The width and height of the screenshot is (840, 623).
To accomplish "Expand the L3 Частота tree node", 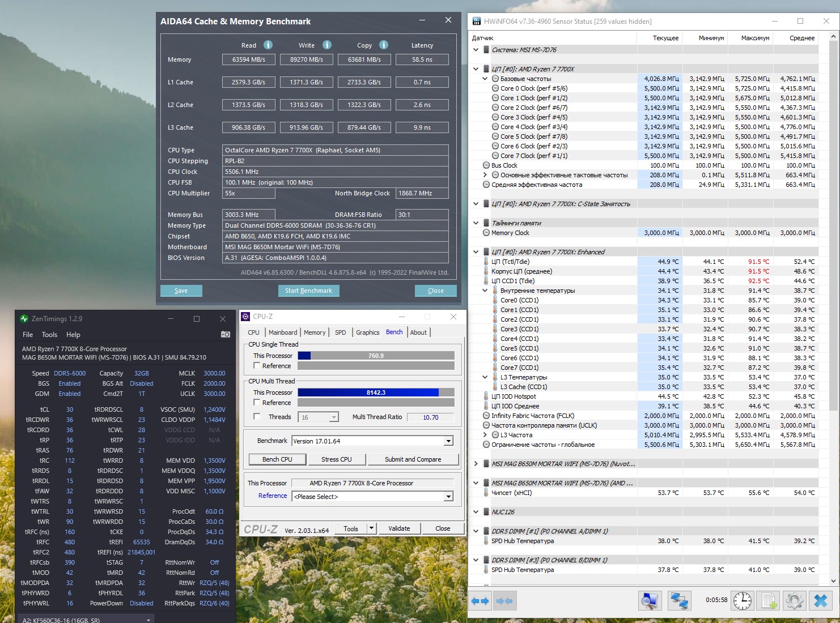I will coord(485,435).
